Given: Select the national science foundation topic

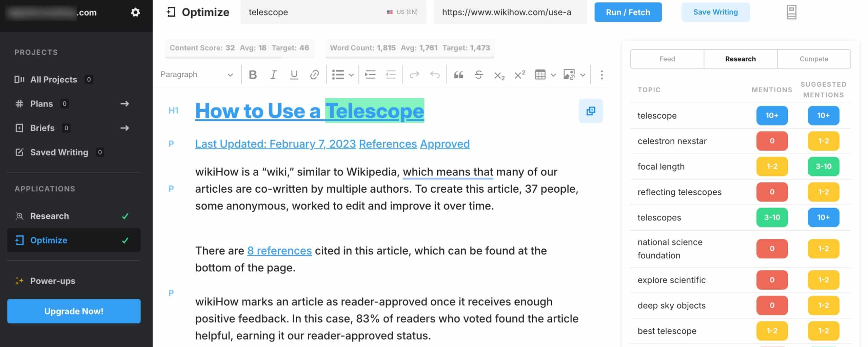Looking at the screenshot, I should 670,249.
